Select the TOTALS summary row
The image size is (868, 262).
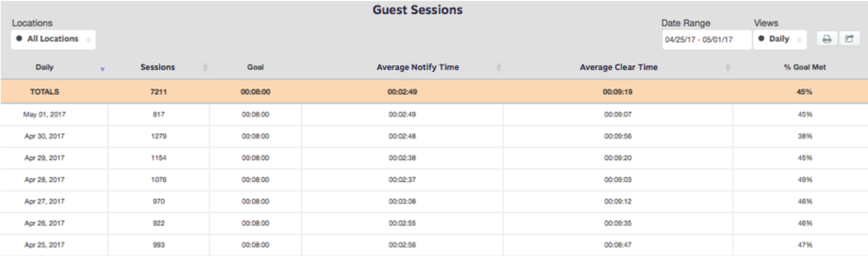[434, 91]
